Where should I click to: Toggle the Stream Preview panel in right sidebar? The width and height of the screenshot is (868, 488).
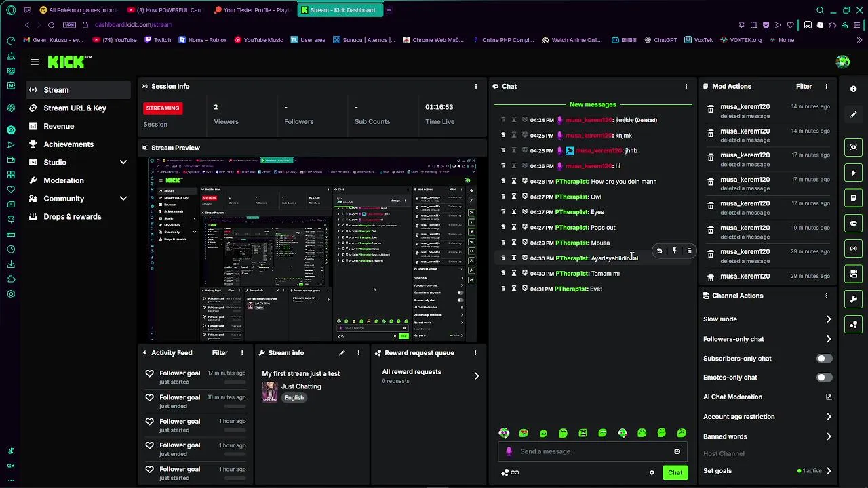click(x=853, y=147)
